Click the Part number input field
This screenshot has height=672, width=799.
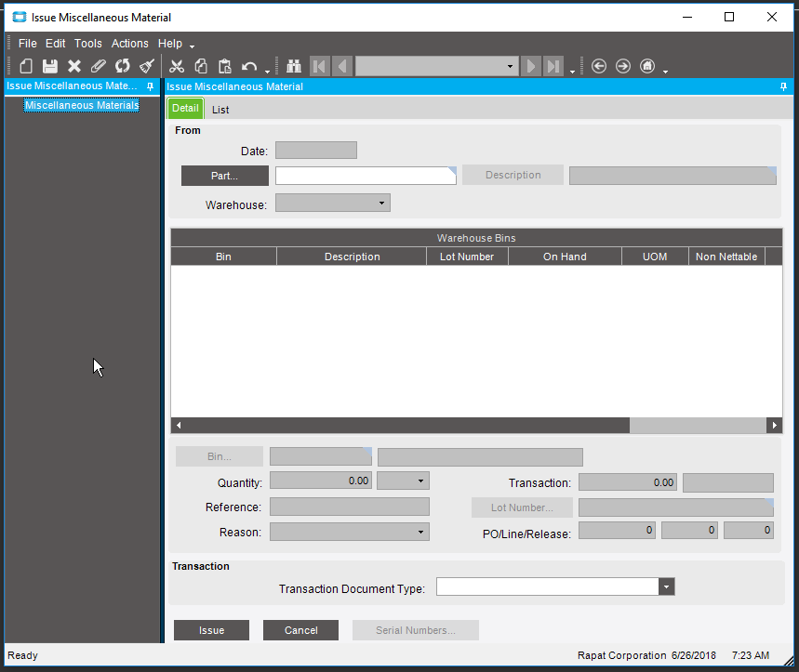(x=365, y=176)
